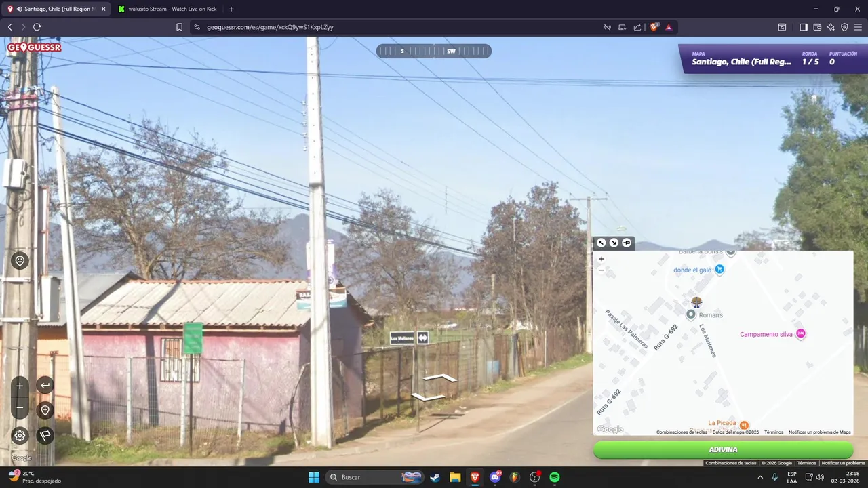The height and width of the screenshot is (488, 868).
Task: Select the Roman's marker on map
Action: (x=691, y=314)
